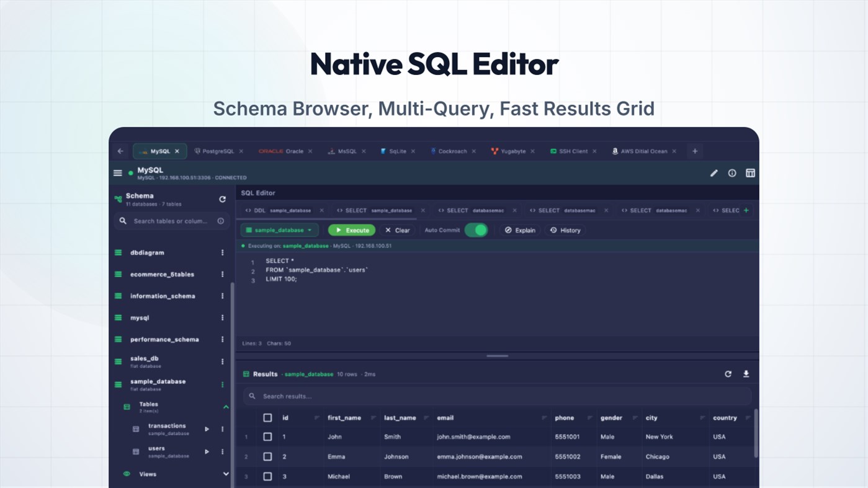This screenshot has width=868, height=488.
Task: Click the layout panel icon in header
Action: pyautogui.click(x=750, y=173)
